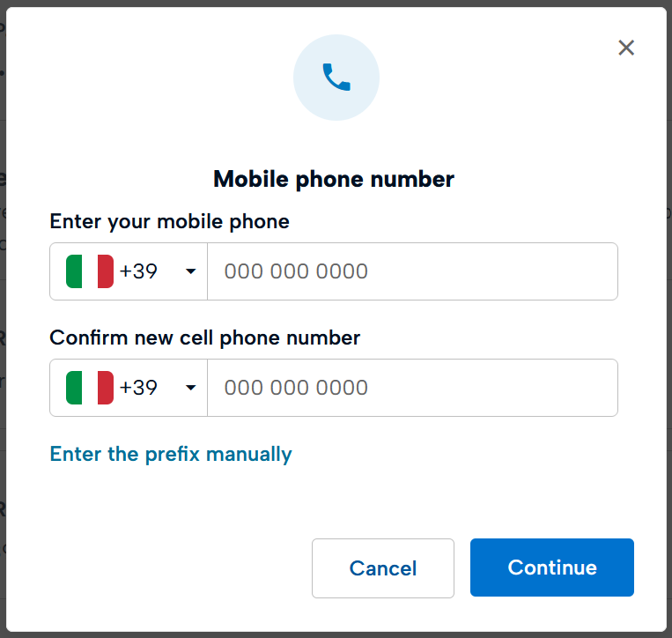Expand the dropdown arrow beside the first +39 prefix
The image size is (672, 638).
(191, 271)
